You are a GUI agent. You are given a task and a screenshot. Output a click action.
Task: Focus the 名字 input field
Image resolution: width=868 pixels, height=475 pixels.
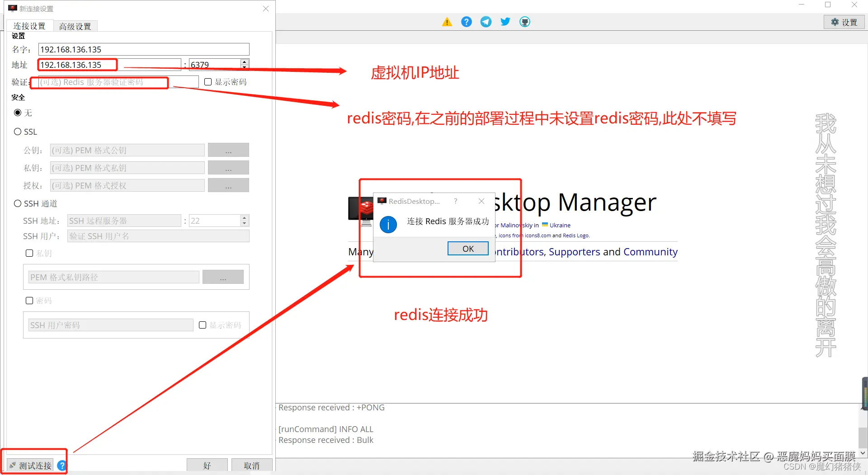pyautogui.click(x=144, y=49)
